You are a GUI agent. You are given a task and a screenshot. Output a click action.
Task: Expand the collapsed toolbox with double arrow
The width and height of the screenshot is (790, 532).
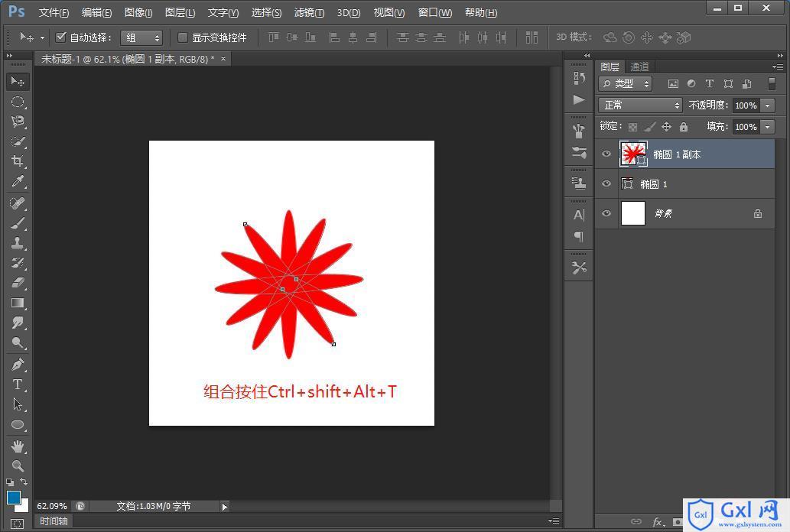pos(9,55)
